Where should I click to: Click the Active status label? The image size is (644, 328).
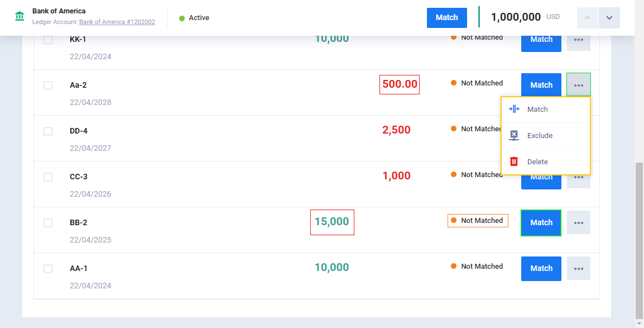[199, 18]
